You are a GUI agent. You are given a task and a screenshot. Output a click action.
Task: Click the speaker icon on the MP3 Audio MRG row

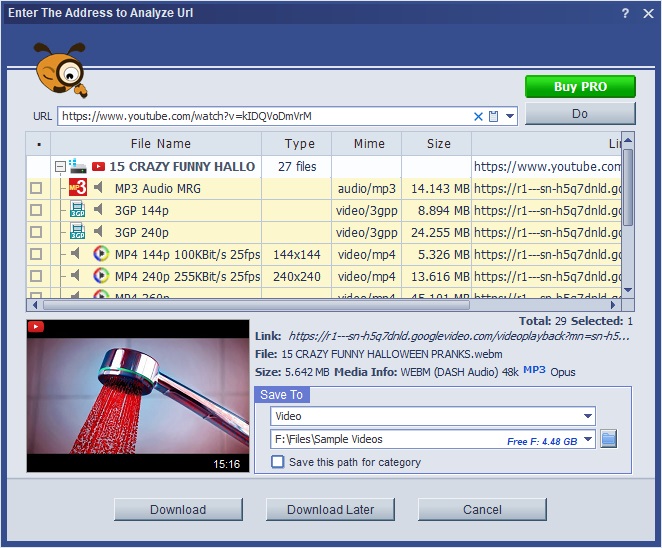pyautogui.click(x=98, y=187)
